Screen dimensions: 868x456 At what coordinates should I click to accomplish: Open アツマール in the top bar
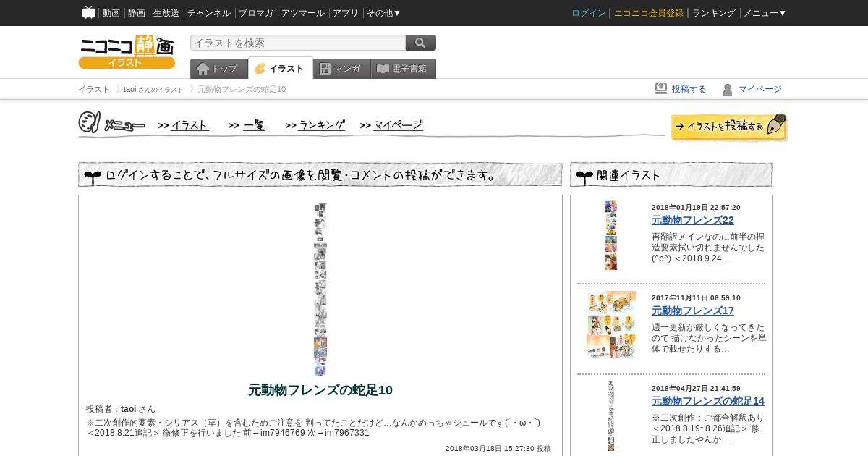point(303,13)
